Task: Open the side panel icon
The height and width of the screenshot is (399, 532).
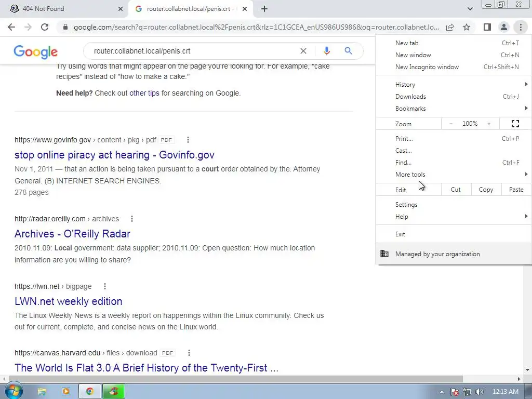Action: (487, 27)
